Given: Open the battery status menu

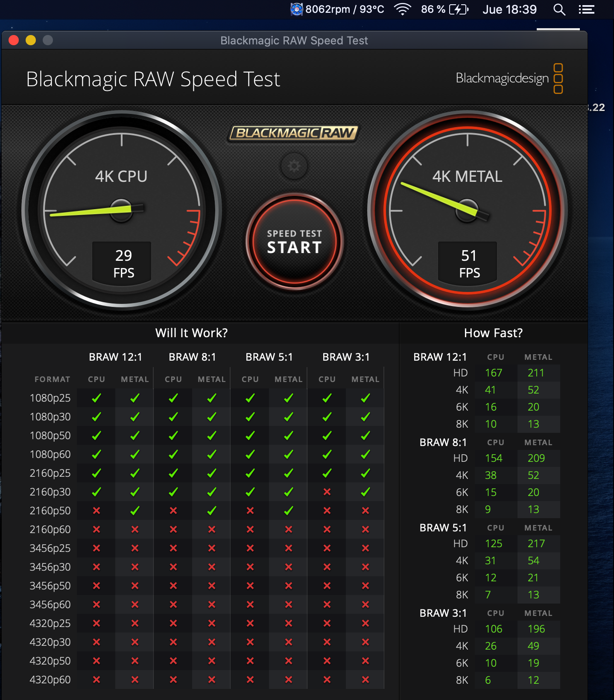Looking at the screenshot, I should click(x=445, y=9).
